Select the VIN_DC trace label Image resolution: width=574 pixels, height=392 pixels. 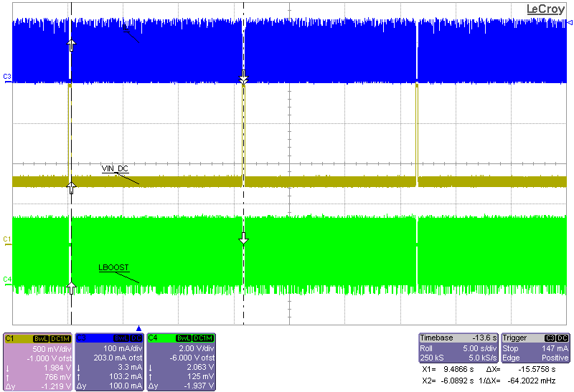point(115,168)
